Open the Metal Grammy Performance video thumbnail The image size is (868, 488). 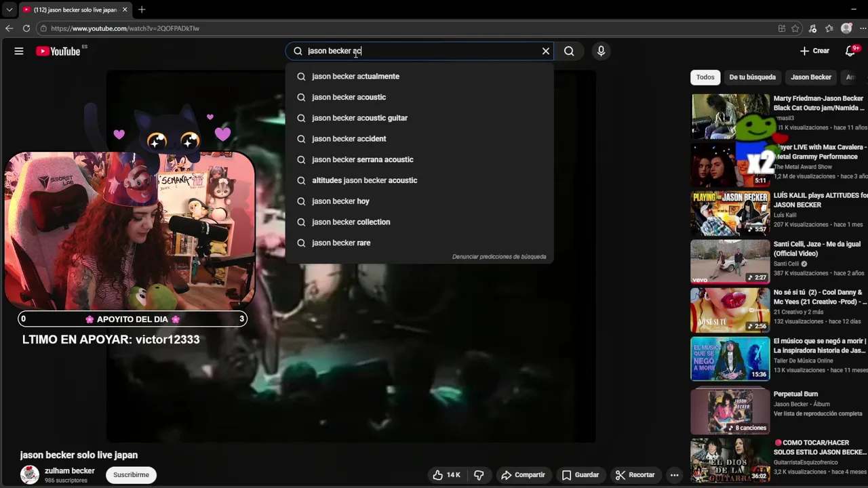730,165
